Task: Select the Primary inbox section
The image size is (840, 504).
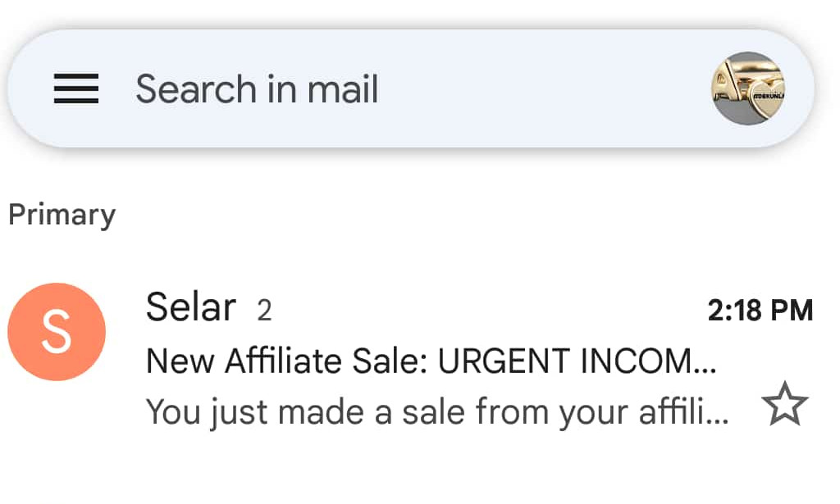Action: 62,214
